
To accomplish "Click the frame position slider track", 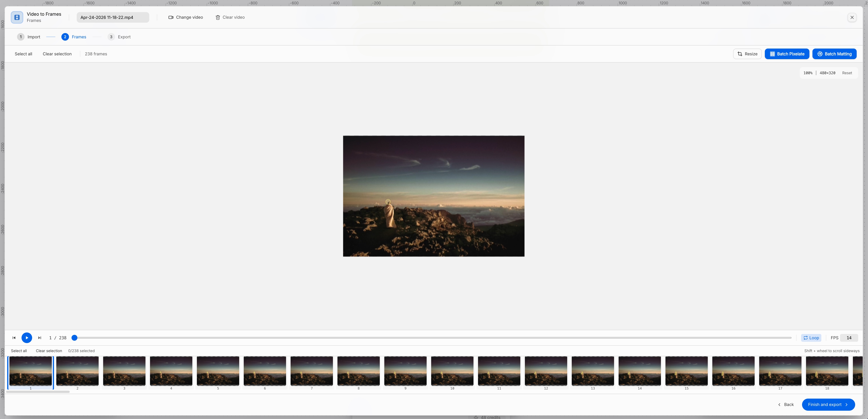I will [x=433, y=338].
